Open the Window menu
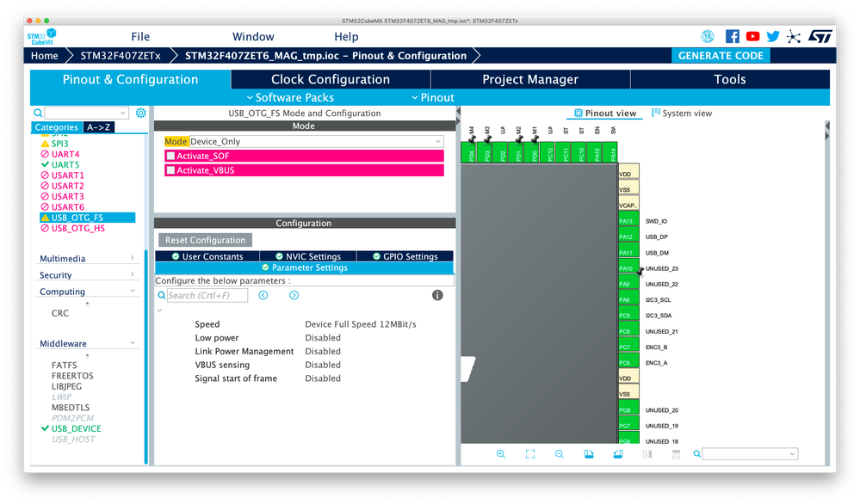This screenshot has width=860, height=504. (253, 37)
